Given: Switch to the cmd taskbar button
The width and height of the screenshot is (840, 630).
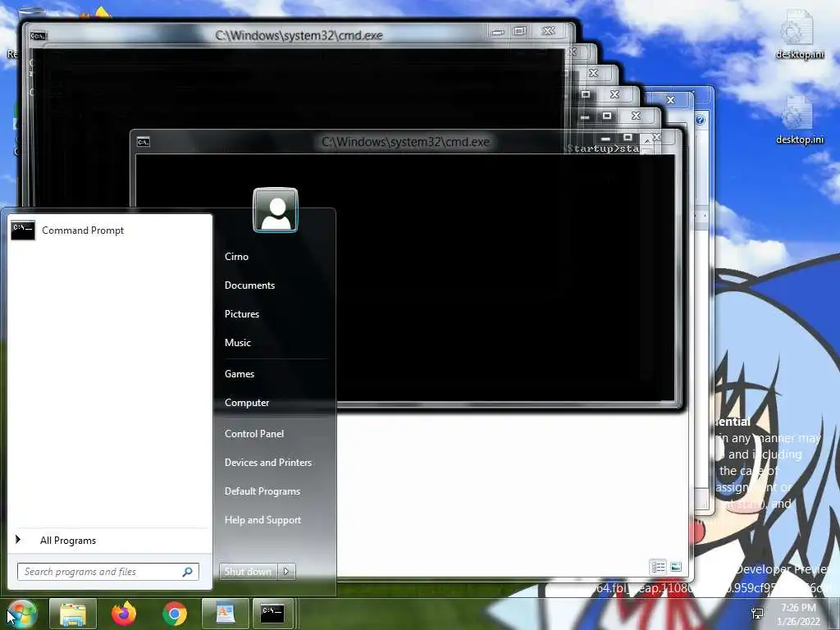Looking at the screenshot, I should [x=272, y=614].
